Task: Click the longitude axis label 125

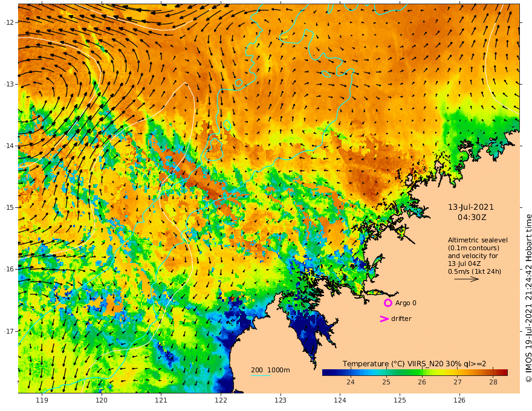Action: coord(400,400)
